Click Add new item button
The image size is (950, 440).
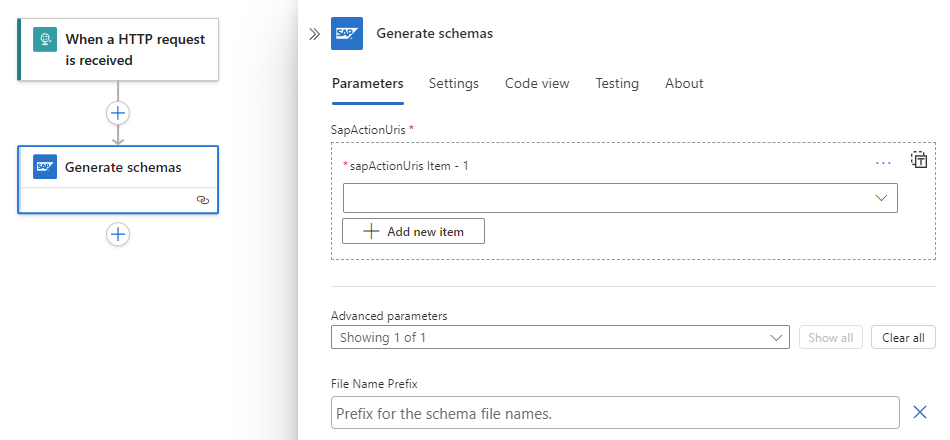tap(413, 231)
